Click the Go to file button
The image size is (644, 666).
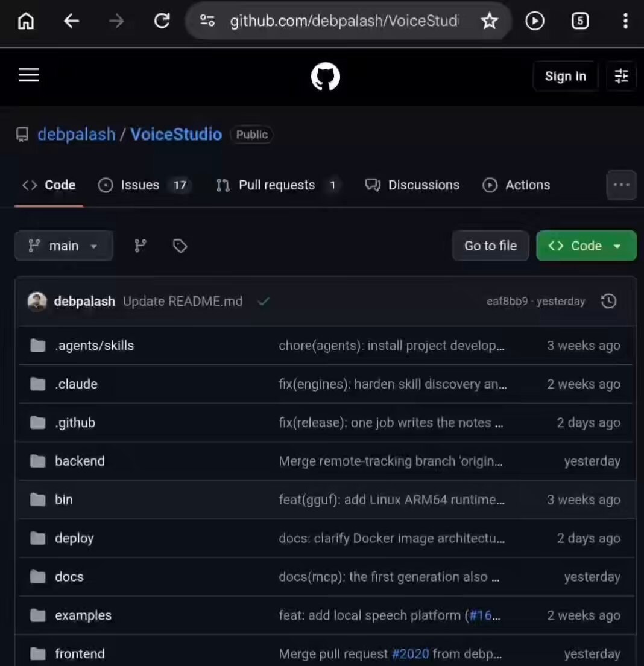tap(490, 246)
